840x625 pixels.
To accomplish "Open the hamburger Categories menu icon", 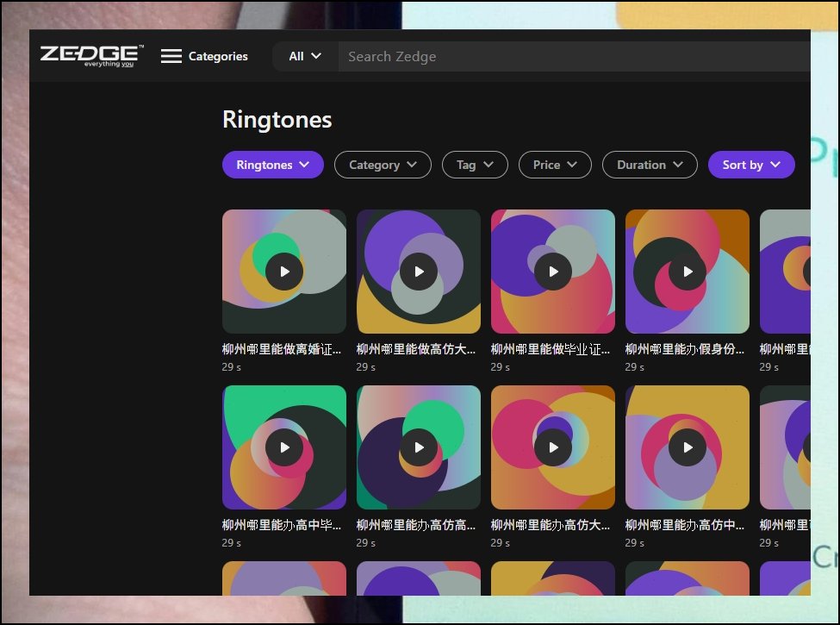I will [171, 56].
